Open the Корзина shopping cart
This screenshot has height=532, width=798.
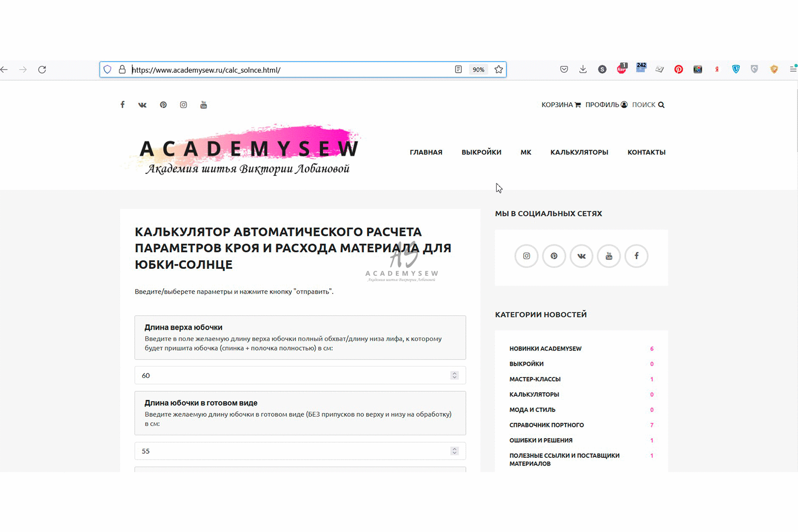coord(561,105)
